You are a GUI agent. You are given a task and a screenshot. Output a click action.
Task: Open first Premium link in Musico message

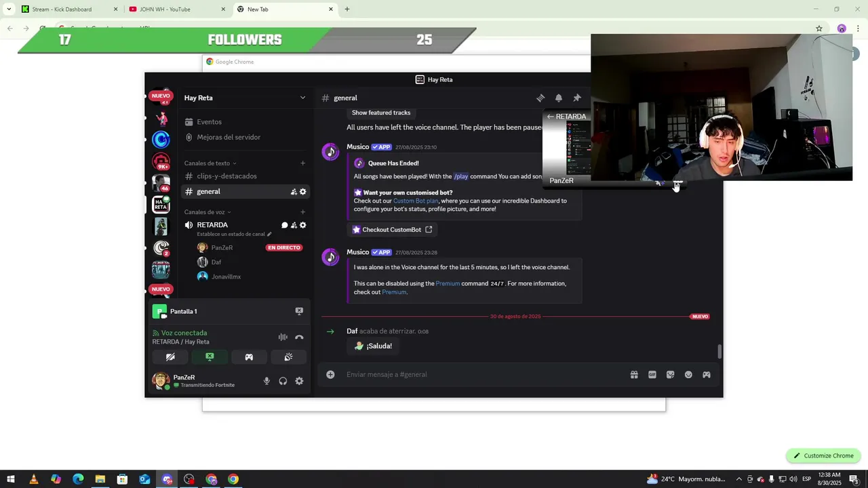(448, 283)
